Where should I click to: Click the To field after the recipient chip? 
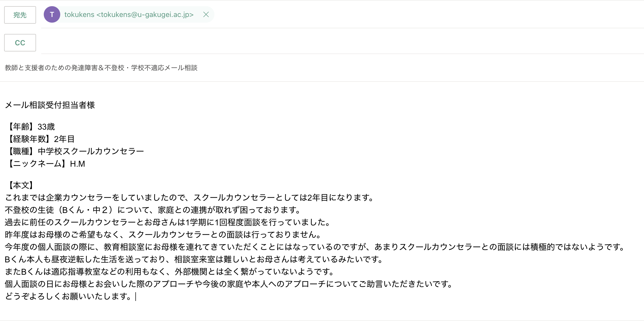point(412,15)
